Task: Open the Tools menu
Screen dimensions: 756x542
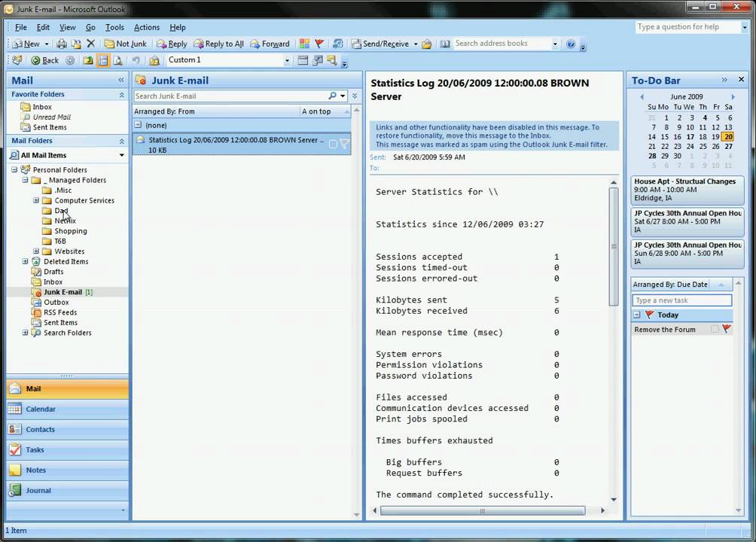Action: (114, 28)
